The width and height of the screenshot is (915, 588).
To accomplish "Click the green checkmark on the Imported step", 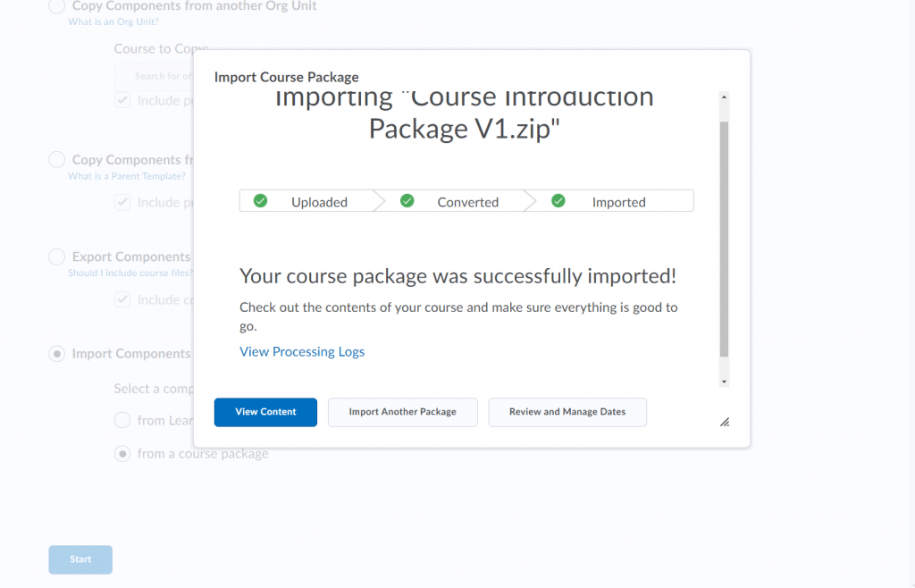I will pyautogui.click(x=558, y=200).
